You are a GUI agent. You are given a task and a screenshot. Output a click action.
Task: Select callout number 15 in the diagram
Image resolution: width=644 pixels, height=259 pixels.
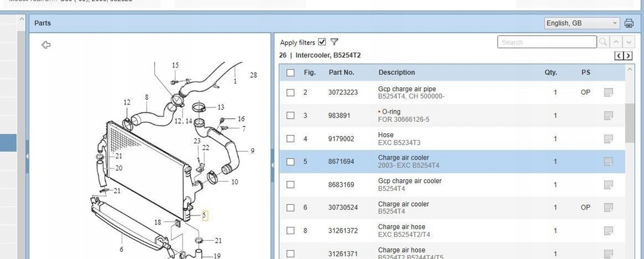(175, 65)
